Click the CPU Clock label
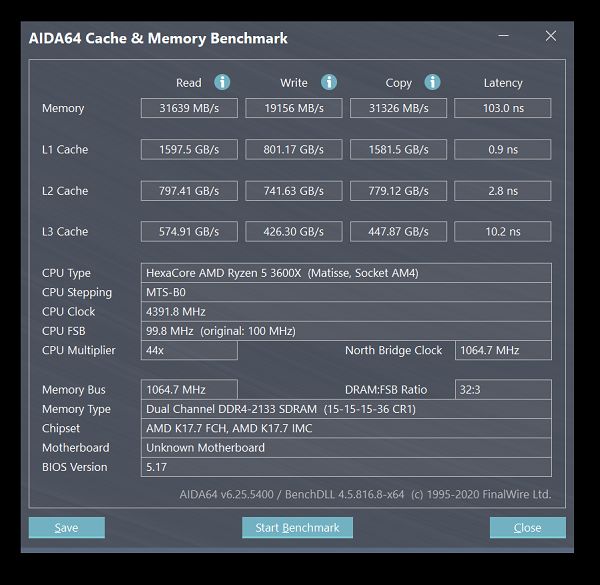The width and height of the screenshot is (600, 585). click(68, 312)
